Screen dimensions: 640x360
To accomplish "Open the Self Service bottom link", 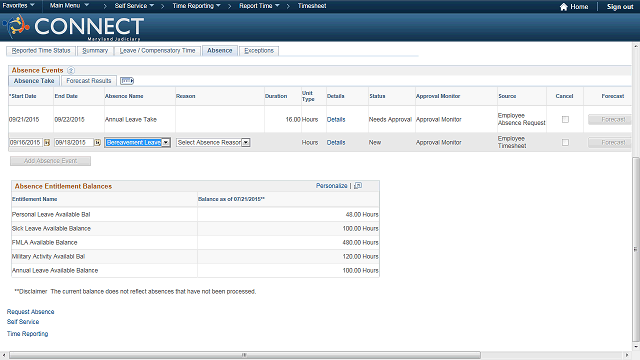I will click(x=23, y=322).
